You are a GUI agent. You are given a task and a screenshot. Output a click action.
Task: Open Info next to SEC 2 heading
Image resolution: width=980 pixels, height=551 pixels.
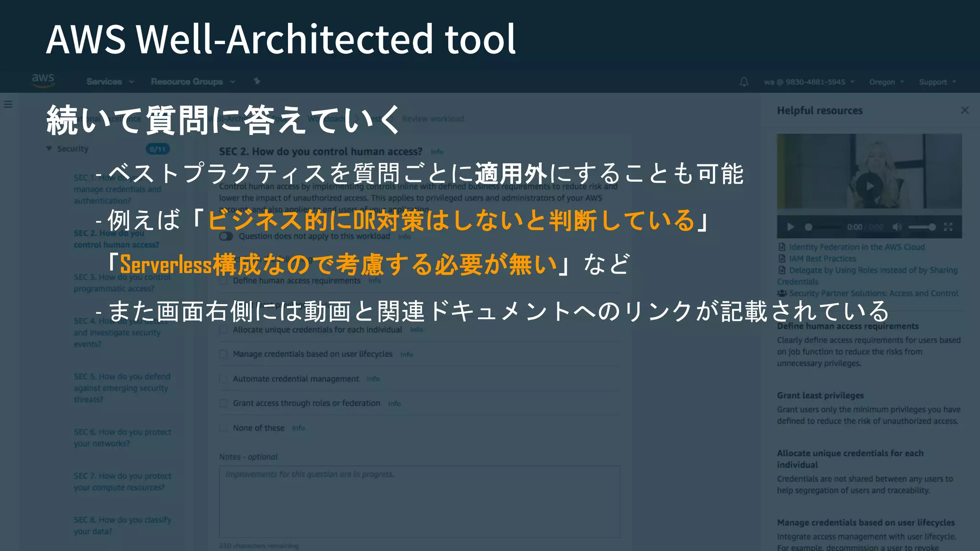[x=437, y=152]
